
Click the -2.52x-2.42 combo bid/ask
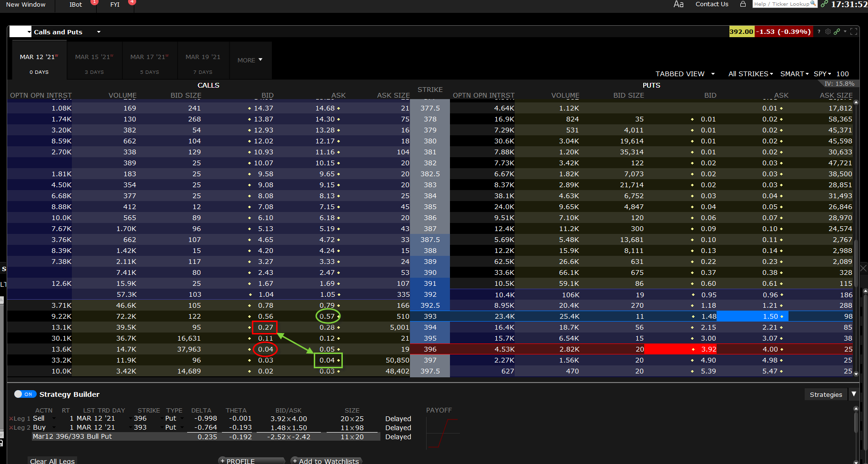tap(289, 437)
